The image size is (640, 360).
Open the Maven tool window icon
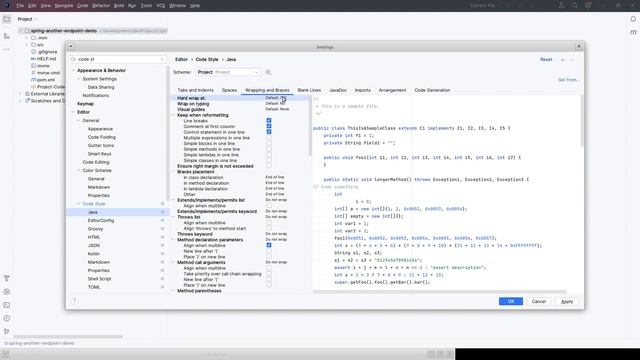(633, 32)
